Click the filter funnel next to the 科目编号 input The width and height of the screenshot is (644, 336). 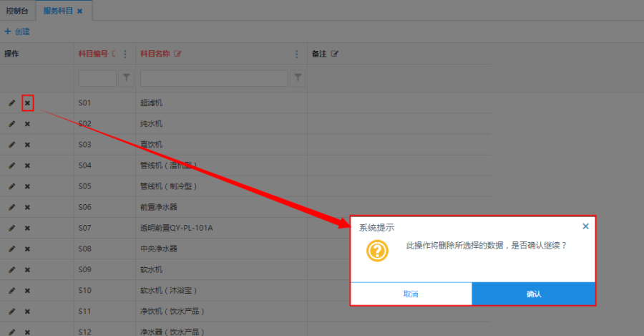[126, 77]
